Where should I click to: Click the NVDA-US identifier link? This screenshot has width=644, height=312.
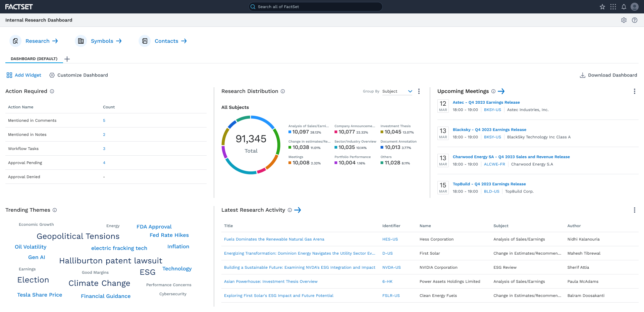point(391,267)
